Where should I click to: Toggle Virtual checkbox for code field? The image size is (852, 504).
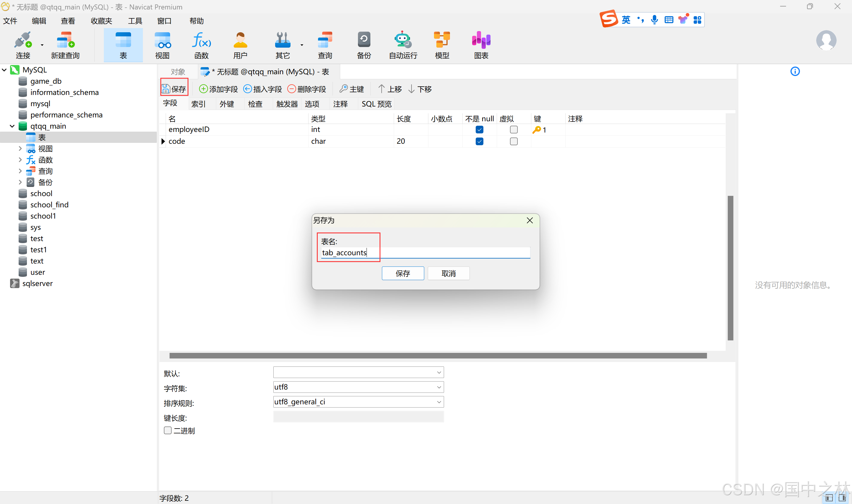coord(514,141)
